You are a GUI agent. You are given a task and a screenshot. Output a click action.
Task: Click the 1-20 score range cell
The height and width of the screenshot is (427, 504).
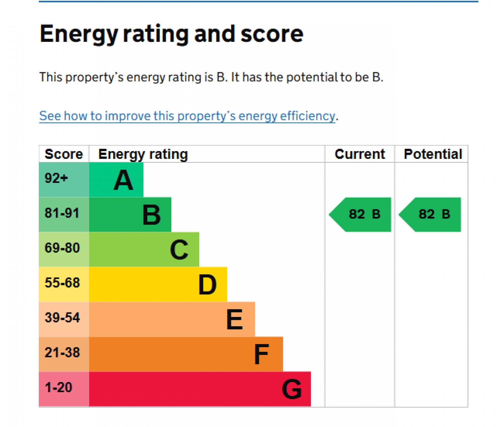point(64,389)
